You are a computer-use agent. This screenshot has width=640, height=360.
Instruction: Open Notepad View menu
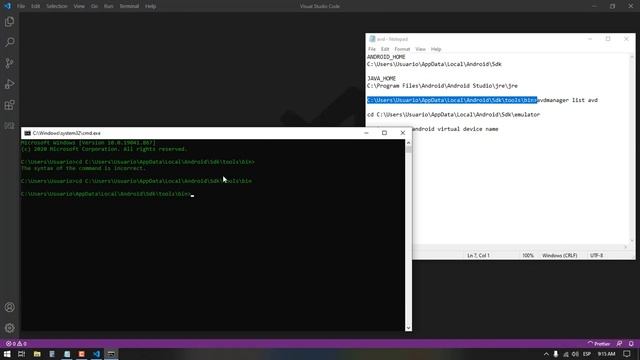click(420, 49)
